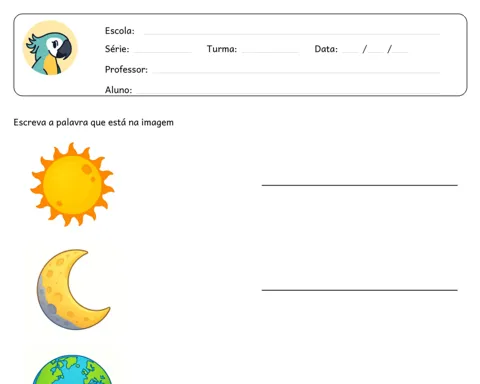Click the Aluno label

118,90
